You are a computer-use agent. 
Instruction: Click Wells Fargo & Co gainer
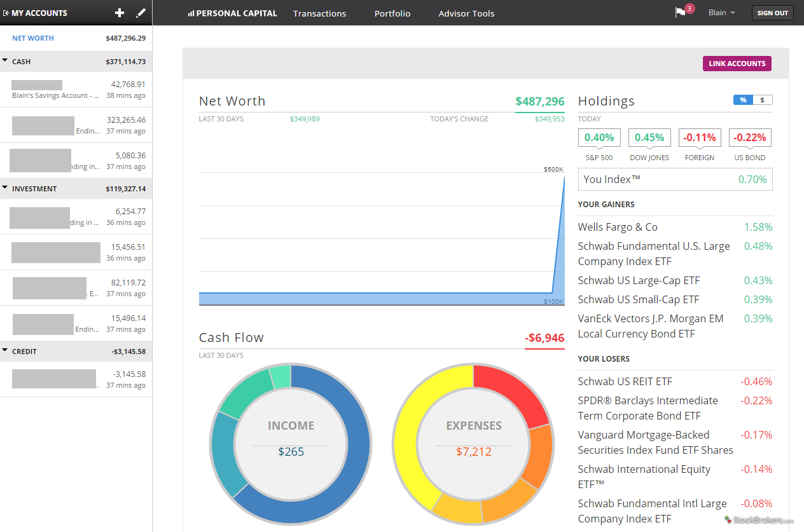point(618,227)
